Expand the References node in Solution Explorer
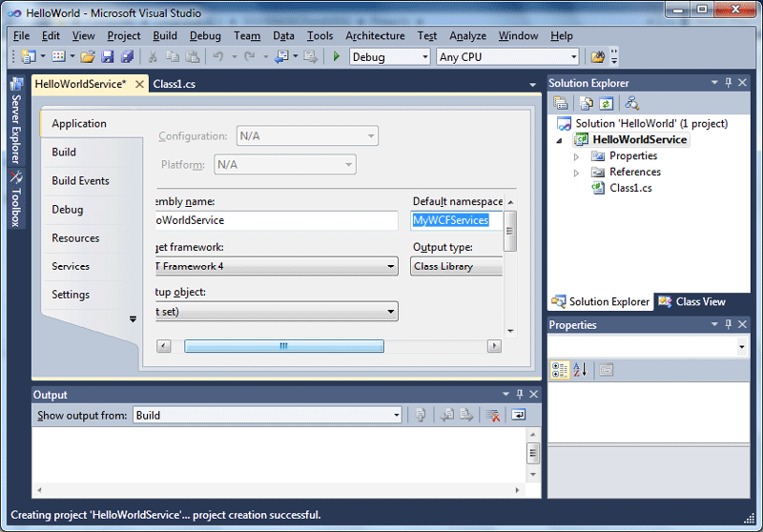The image size is (763, 532). [x=576, y=173]
